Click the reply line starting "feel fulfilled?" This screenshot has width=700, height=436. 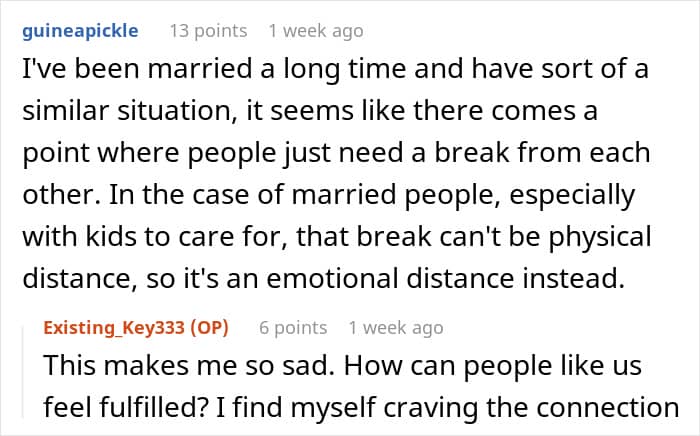(361, 407)
